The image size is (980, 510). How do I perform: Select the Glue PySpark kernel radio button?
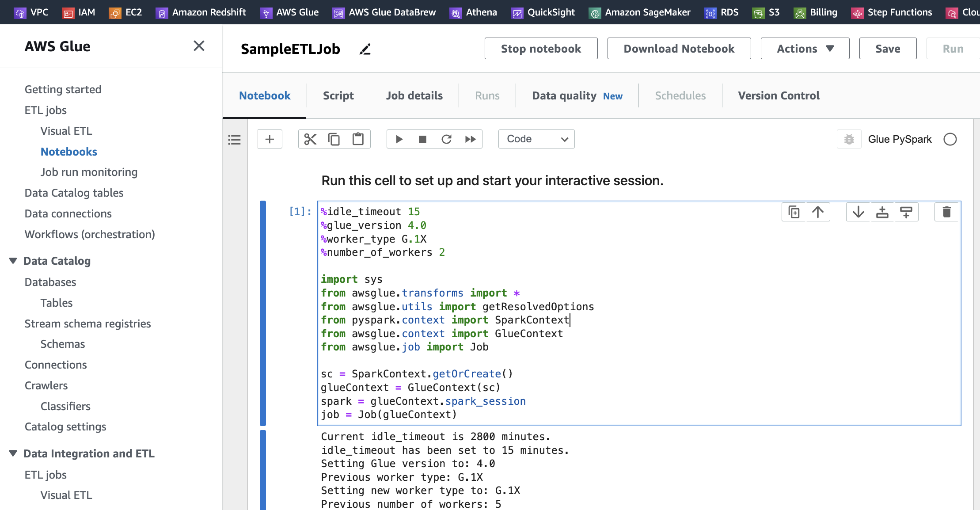pos(950,139)
